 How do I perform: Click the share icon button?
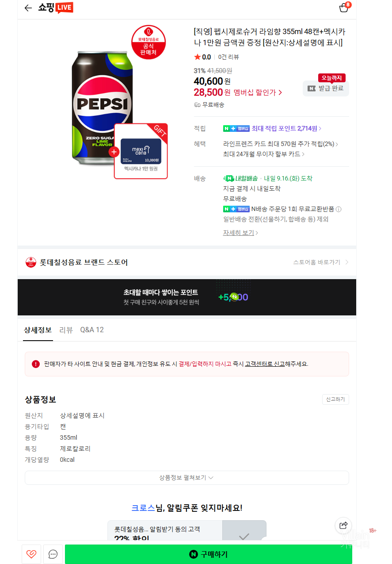(x=343, y=526)
